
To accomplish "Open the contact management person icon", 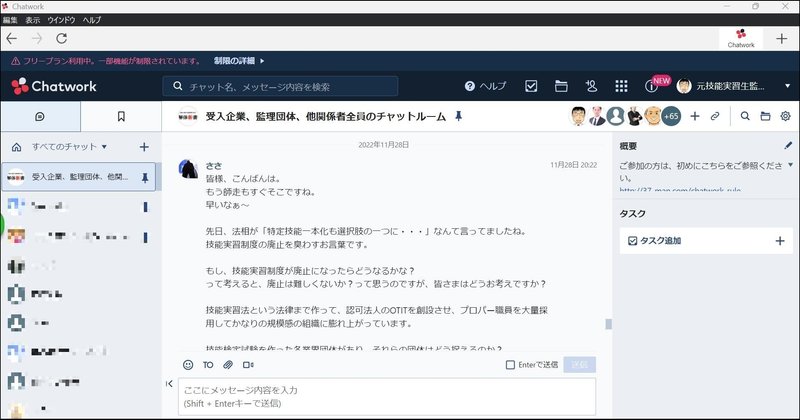I will coord(591,86).
